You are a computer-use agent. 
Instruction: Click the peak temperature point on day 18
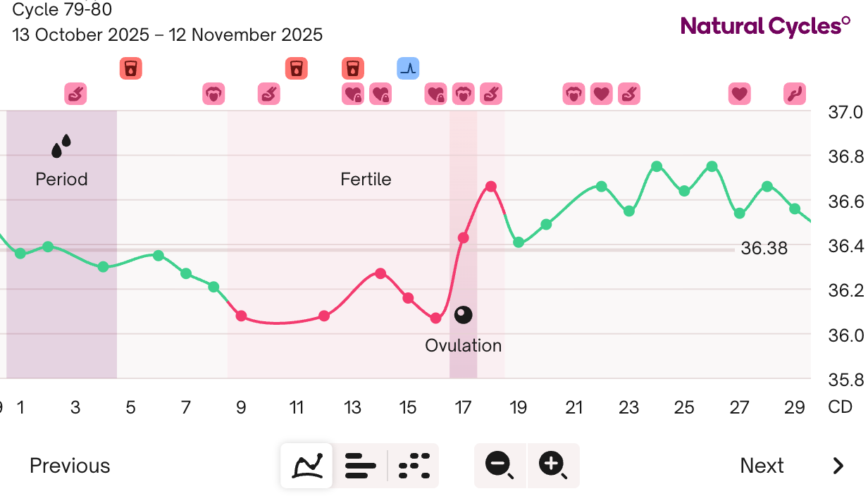point(491,187)
